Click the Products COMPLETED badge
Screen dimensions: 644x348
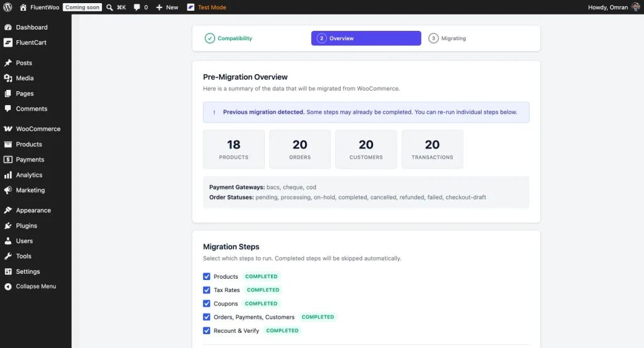261,276
